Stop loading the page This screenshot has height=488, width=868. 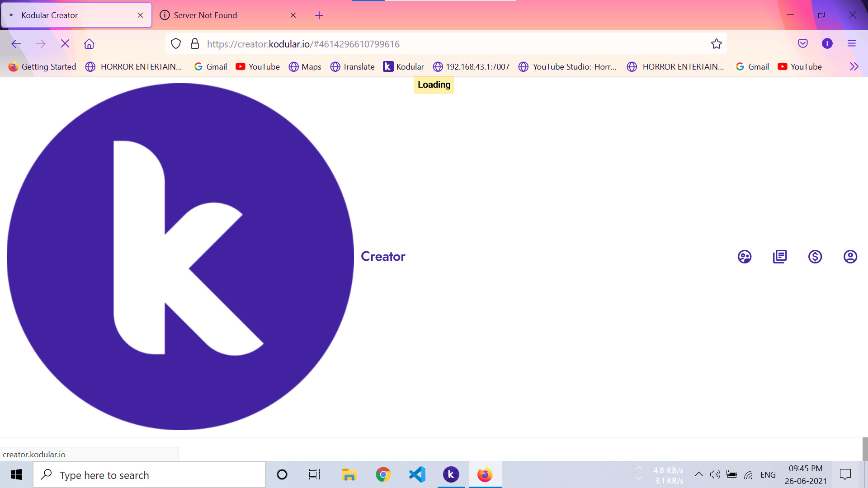tap(65, 44)
